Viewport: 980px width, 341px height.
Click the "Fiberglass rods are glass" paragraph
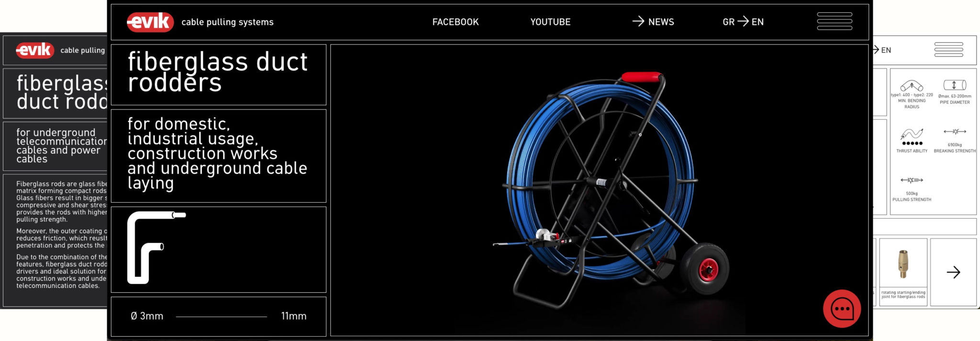tap(62, 201)
